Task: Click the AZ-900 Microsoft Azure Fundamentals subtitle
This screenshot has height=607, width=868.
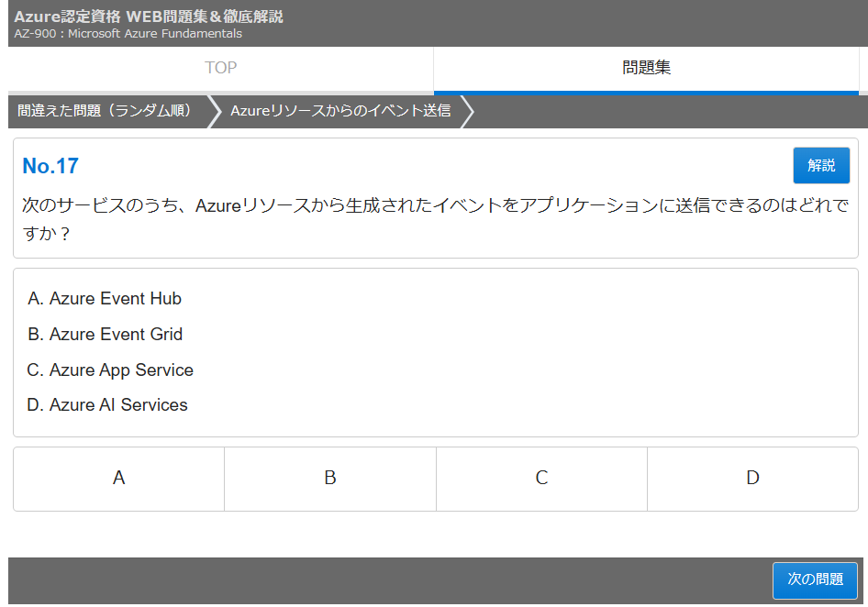Action: click(128, 34)
